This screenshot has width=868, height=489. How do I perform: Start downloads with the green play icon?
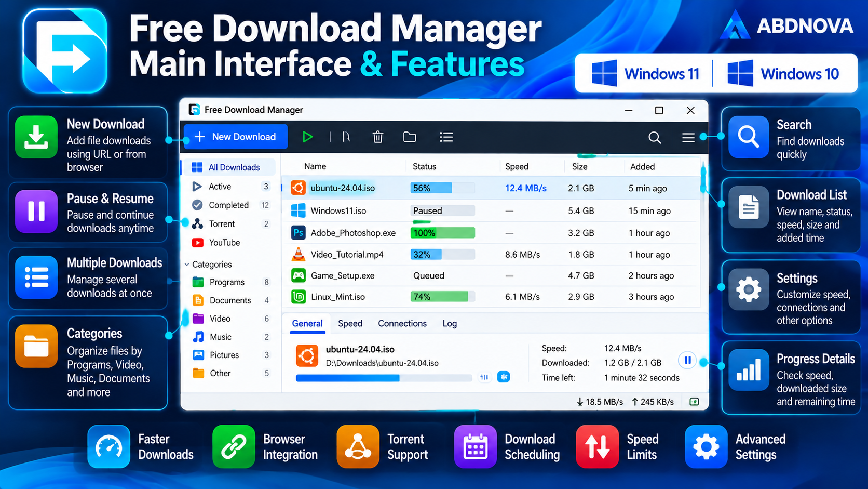coord(307,137)
